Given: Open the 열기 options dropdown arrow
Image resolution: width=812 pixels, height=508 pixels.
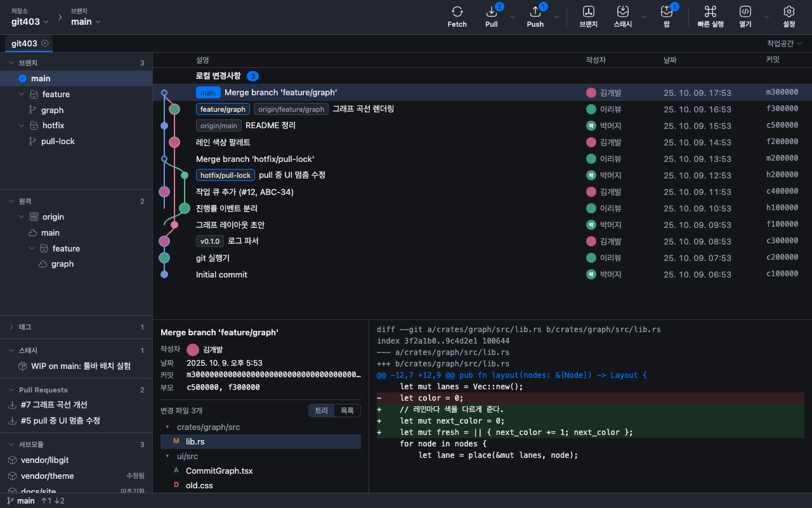Looking at the screenshot, I should (766, 17).
